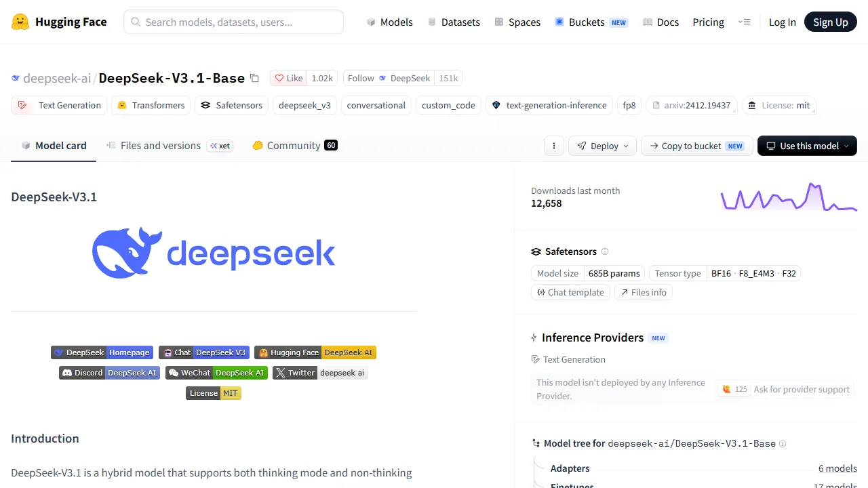Open the Use this model dropdown
This screenshot has height=488, width=868.
(807, 146)
